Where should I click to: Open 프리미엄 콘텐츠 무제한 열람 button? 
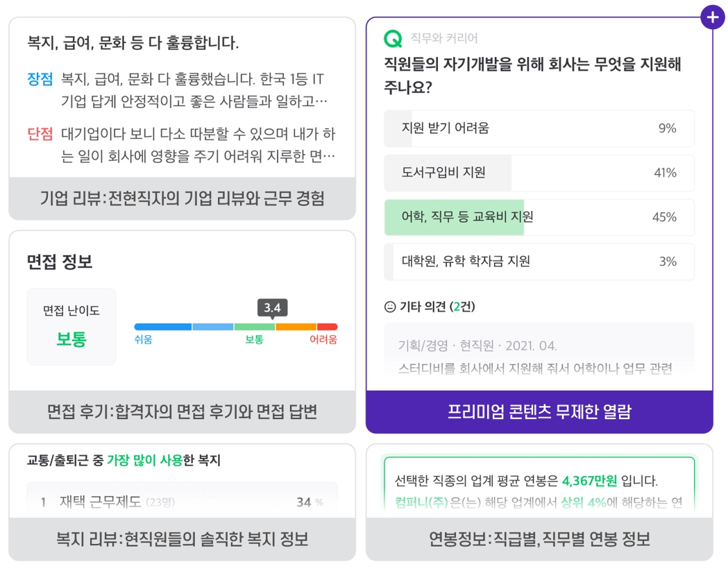539,411
